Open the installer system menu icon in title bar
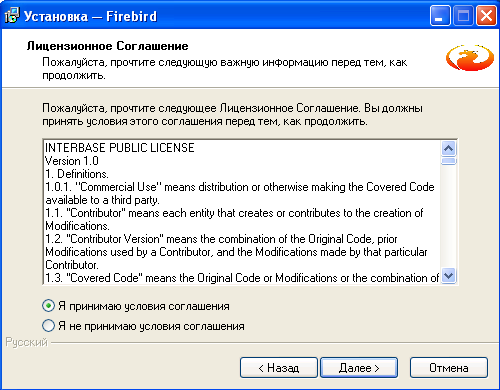 12,16
